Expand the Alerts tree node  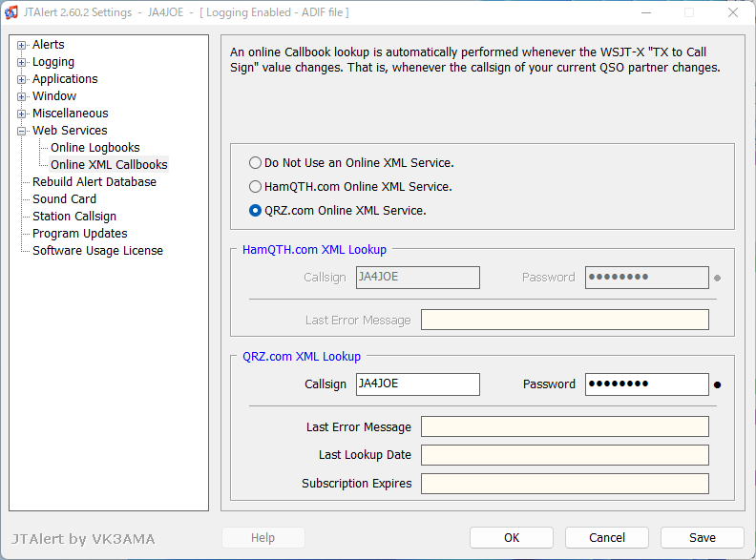(x=21, y=45)
